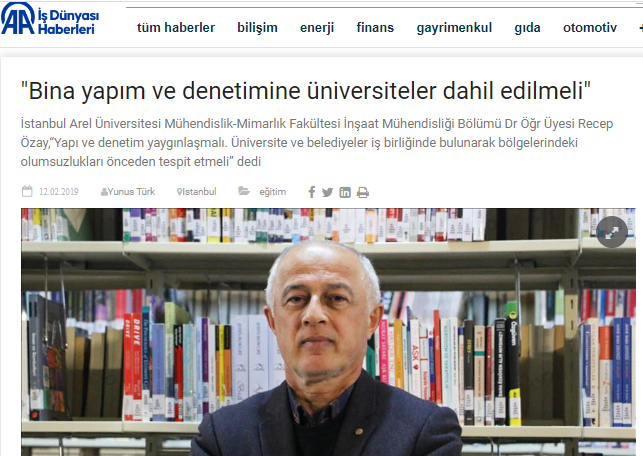643x456 pixels.
Task: Share the article on Twitter
Action: [x=327, y=192]
